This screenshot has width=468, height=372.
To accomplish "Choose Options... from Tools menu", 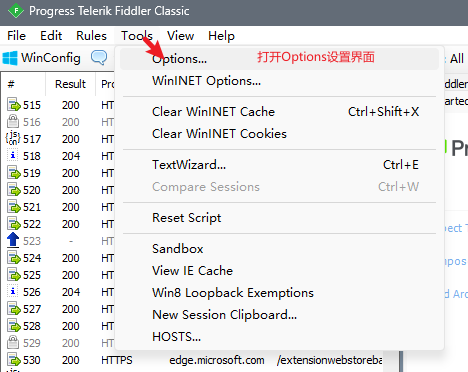I will coord(279,59).
